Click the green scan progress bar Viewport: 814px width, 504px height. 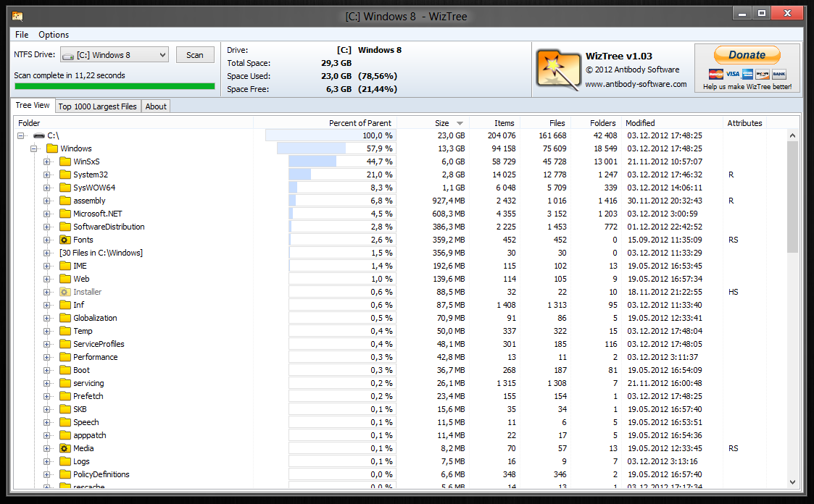(115, 86)
